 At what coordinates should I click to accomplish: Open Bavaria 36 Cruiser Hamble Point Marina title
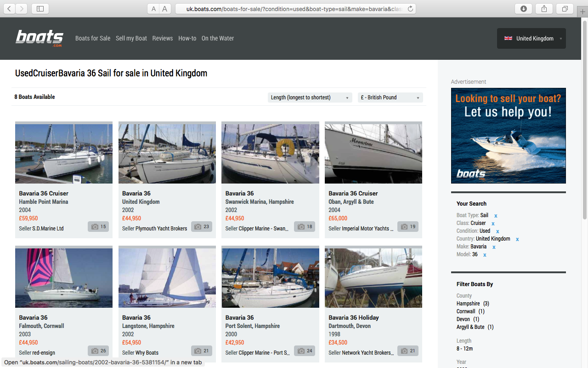(44, 193)
